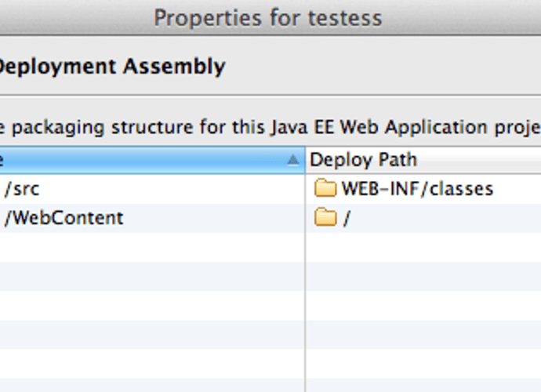Click column divider left of Deploy Path header

(x=305, y=160)
